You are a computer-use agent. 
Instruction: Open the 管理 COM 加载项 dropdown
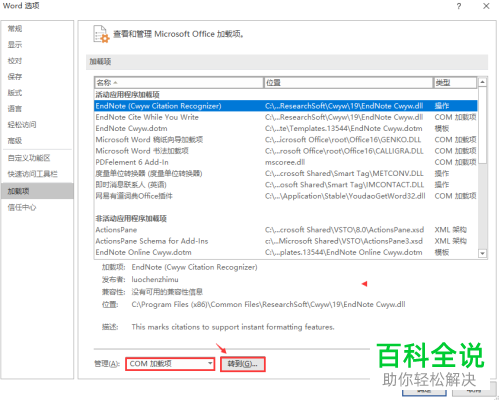pyautogui.click(x=170, y=364)
